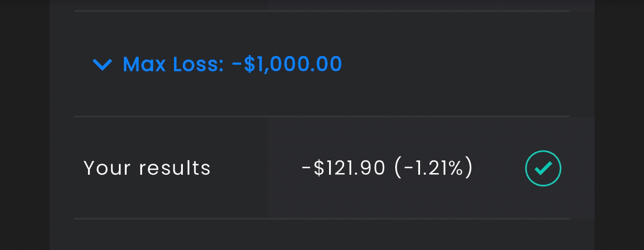
Task: Select the Your results table row
Action: click(x=322, y=168)
